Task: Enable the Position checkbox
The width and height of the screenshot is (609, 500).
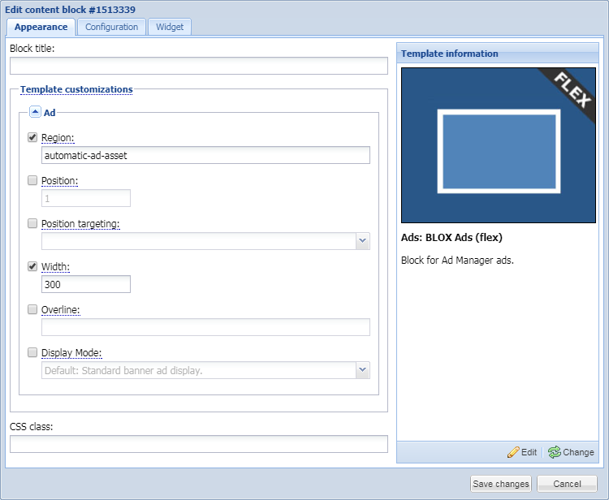Action: point(33,181)
